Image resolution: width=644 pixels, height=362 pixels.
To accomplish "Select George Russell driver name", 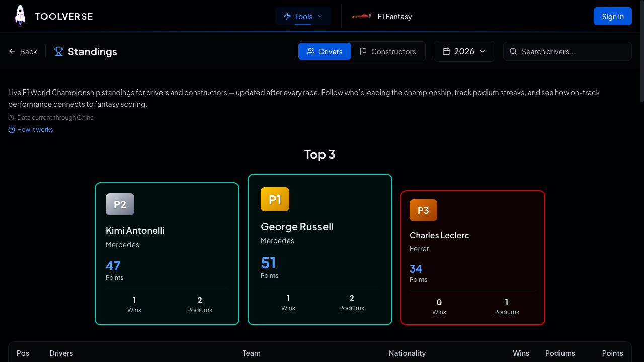I will (x=297, y=226).
